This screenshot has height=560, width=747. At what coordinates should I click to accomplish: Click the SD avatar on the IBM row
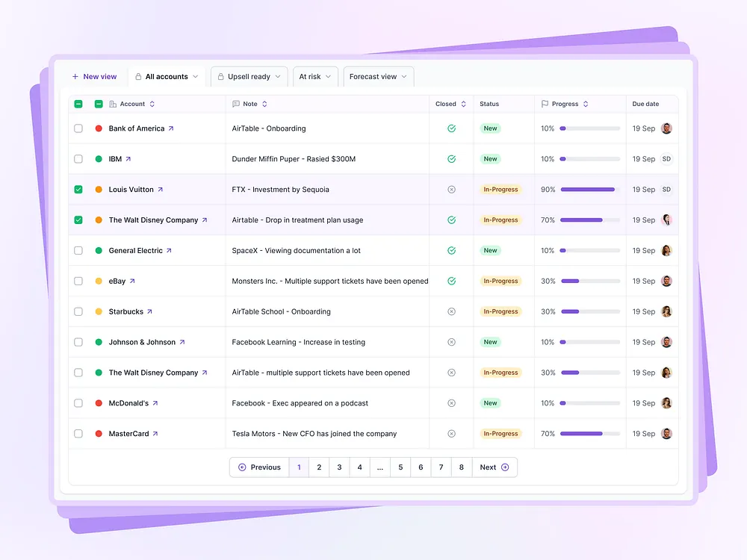666,158
